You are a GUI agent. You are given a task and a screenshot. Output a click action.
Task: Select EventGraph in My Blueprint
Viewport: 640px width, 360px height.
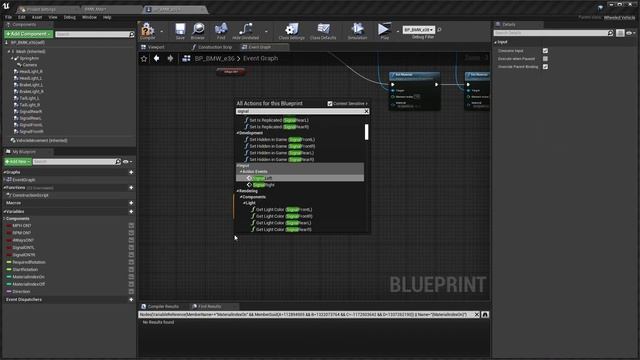click(x=24, y=180)
